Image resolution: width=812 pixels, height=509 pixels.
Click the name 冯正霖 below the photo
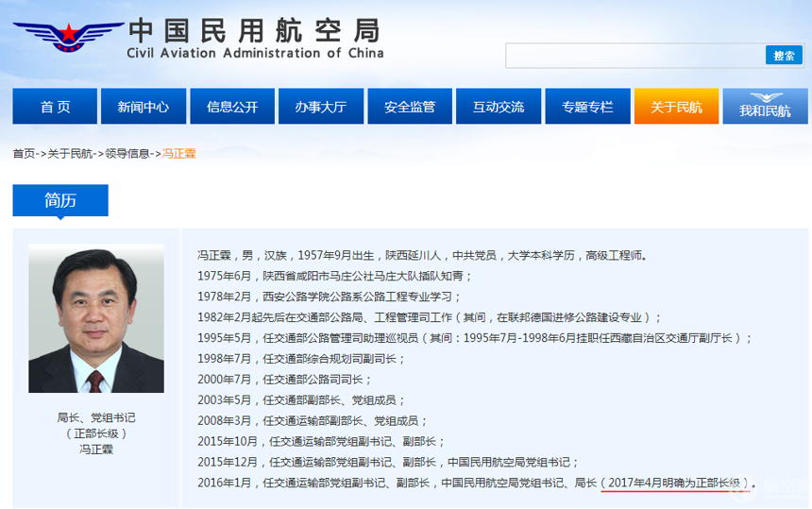96,450
